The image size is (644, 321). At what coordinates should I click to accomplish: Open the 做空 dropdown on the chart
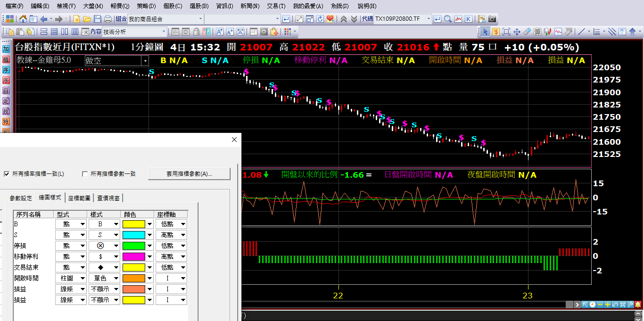coord(145,61)
